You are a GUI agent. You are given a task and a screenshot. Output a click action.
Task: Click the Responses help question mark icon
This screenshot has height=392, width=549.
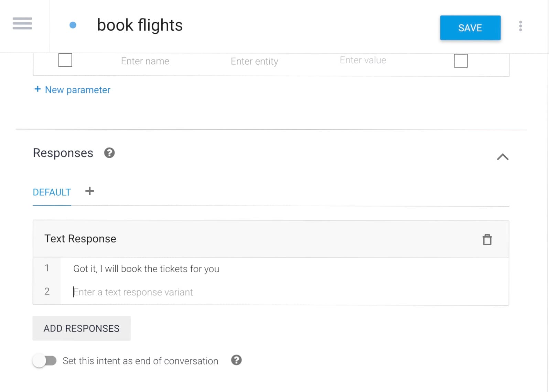(109, 153)
